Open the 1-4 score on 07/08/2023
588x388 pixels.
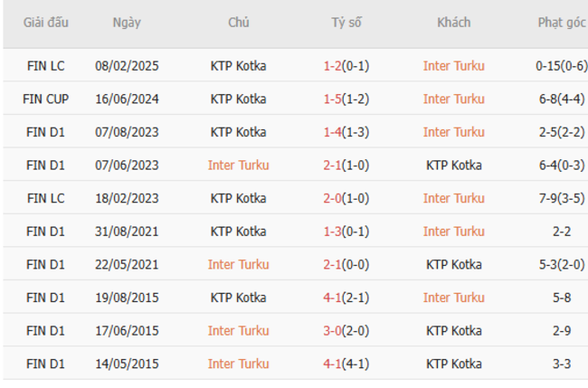point(332,132)
